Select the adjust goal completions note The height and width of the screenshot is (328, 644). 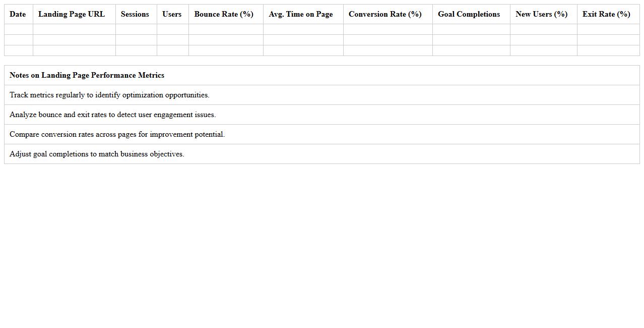click(97, 154)
